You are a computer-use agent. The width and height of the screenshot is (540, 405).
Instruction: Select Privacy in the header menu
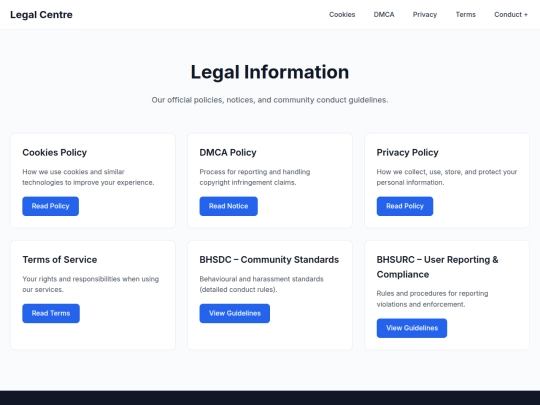tap(425, 14)
